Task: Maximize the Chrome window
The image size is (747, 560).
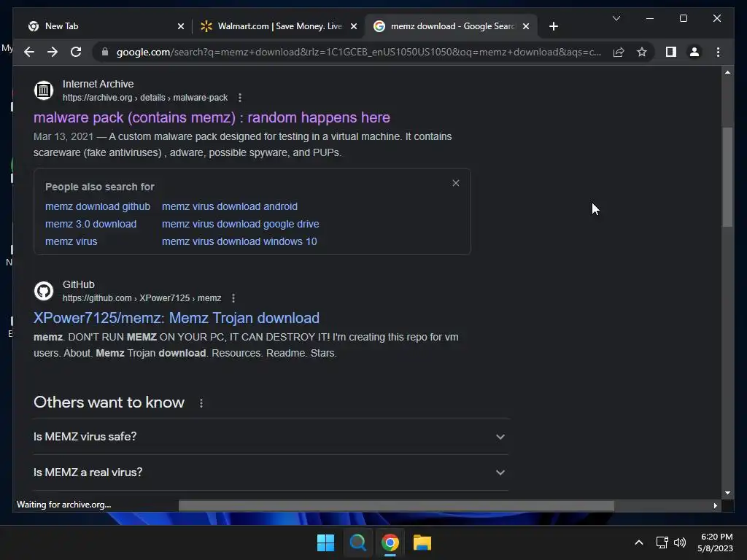Action: (683, 18)
